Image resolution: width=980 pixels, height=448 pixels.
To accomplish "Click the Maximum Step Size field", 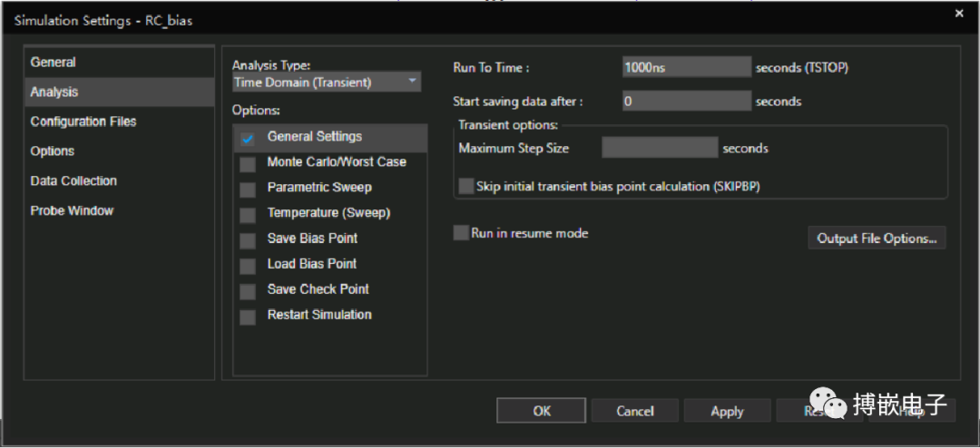I will tap(660, 148).
